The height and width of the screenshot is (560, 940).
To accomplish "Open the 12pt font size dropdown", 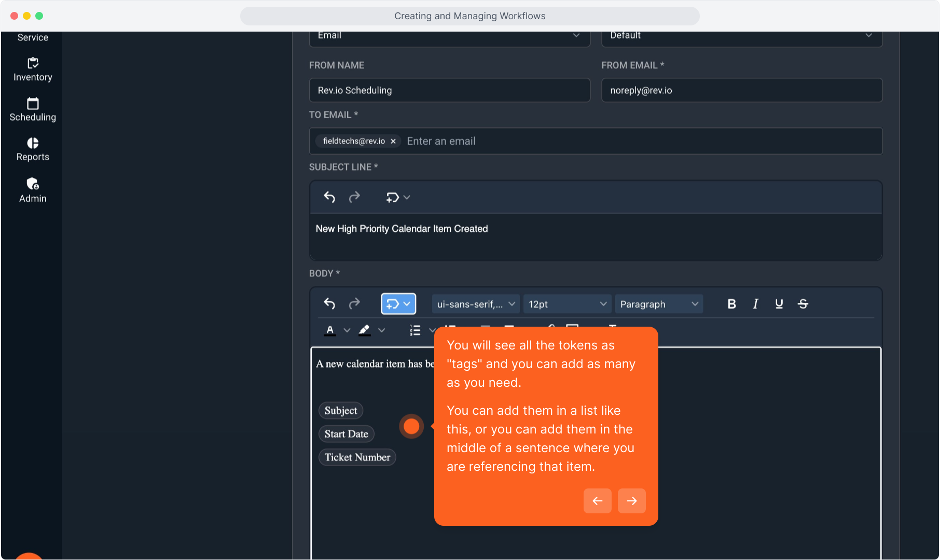I will coord(567,304).
